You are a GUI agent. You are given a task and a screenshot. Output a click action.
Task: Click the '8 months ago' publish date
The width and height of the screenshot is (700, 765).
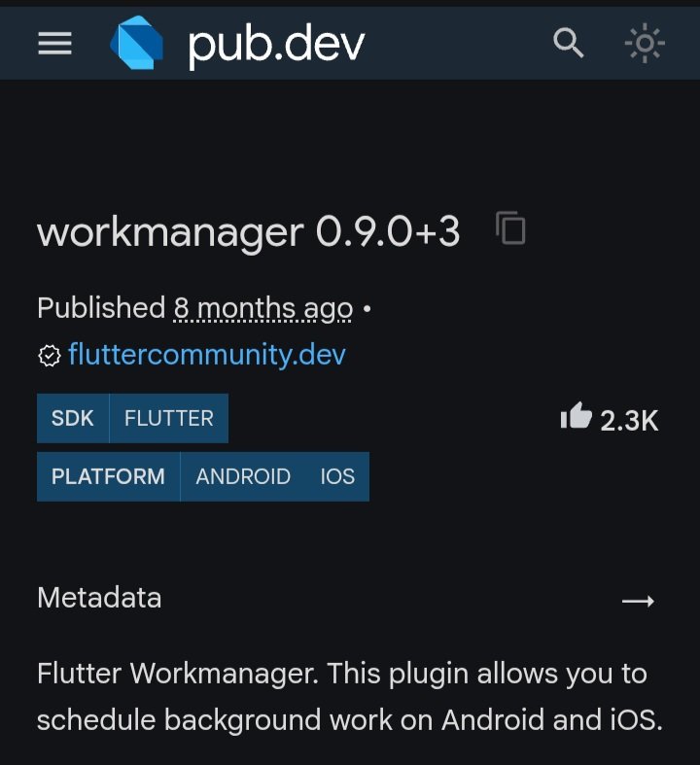pos(262,308)
